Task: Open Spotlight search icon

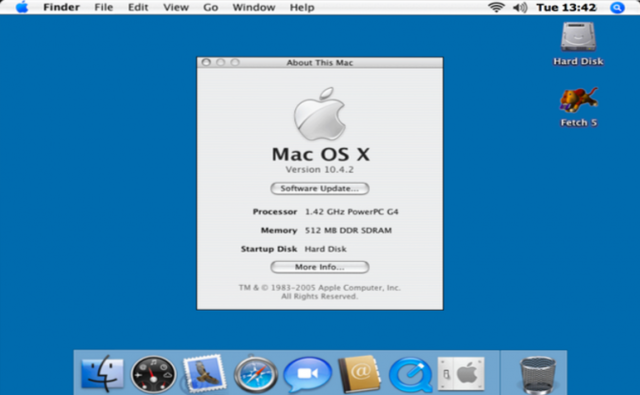Action: click(618, 7)
